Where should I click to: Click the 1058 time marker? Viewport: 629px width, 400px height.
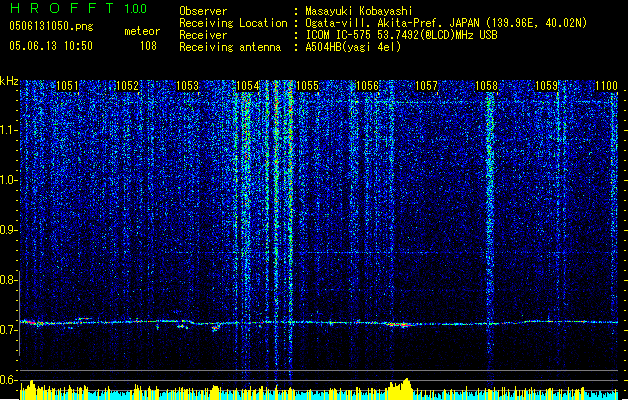click(486, 86)
